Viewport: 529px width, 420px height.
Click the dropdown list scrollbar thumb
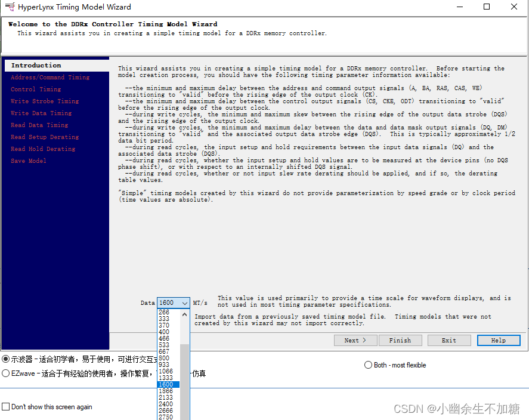click(x=184, y=382)
